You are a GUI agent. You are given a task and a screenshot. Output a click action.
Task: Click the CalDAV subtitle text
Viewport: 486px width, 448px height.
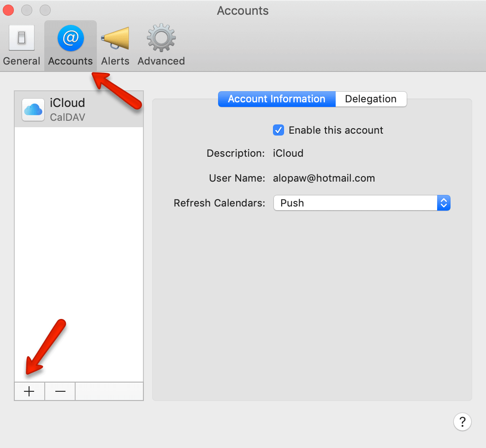point(68,118)
